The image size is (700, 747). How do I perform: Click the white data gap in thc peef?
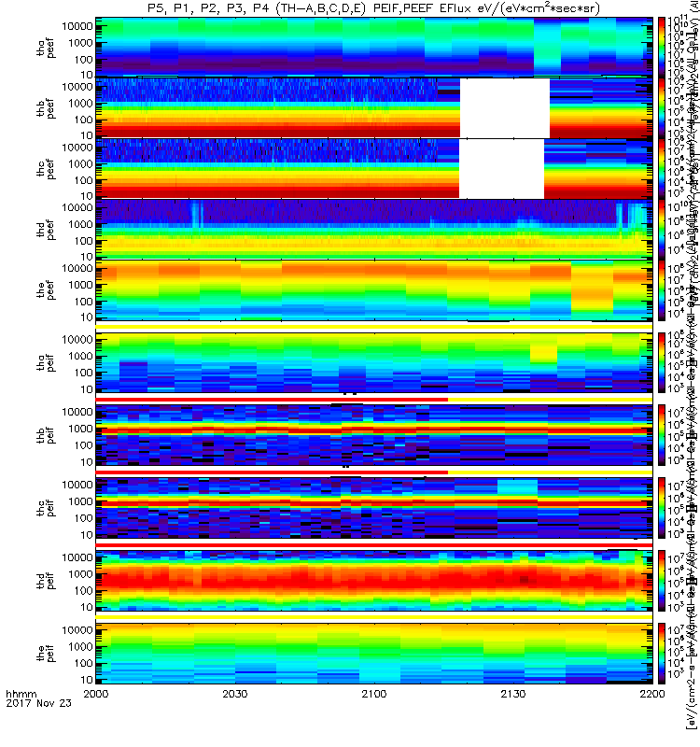tap(501, 169)
